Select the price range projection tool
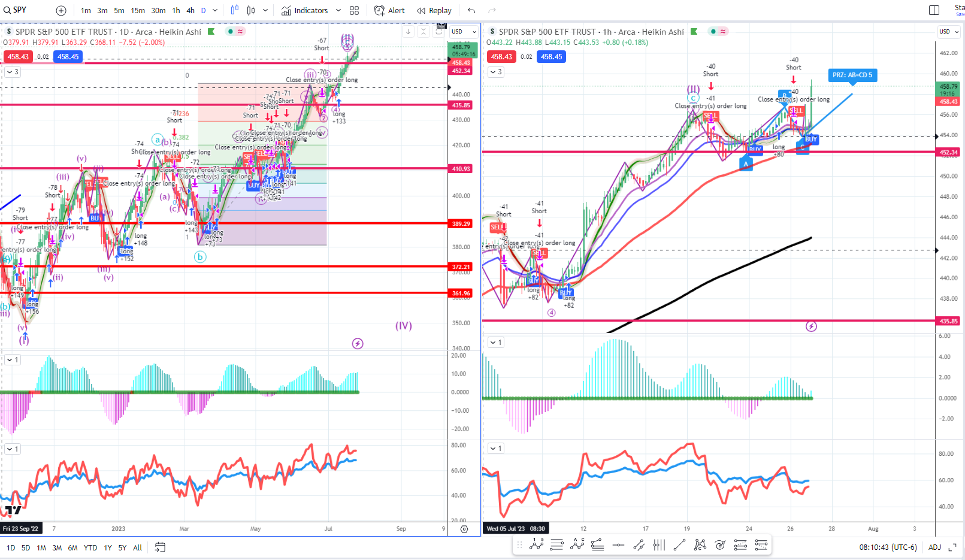The width and height of the screenshot is (965, 560). pyautogui.click(x=740, y=544)
